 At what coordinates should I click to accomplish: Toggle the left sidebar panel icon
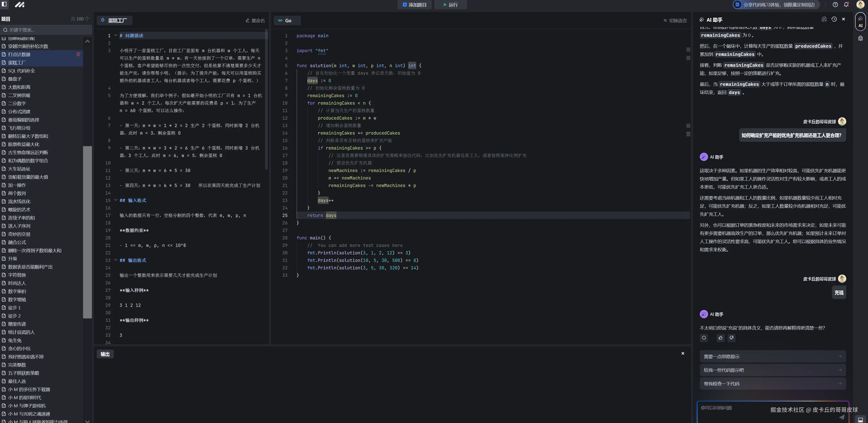point(4,4)
